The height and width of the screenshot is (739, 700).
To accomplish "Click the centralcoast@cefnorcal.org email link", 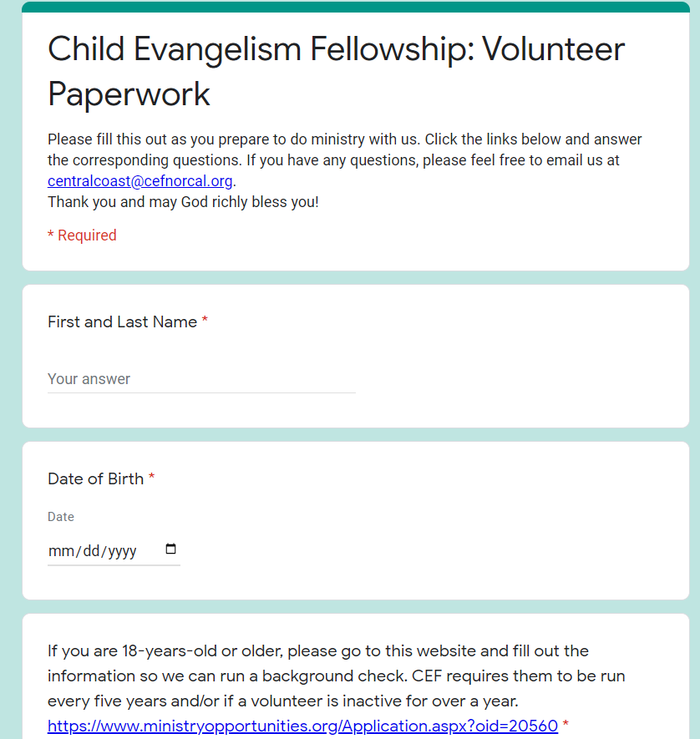I will 139,180.
